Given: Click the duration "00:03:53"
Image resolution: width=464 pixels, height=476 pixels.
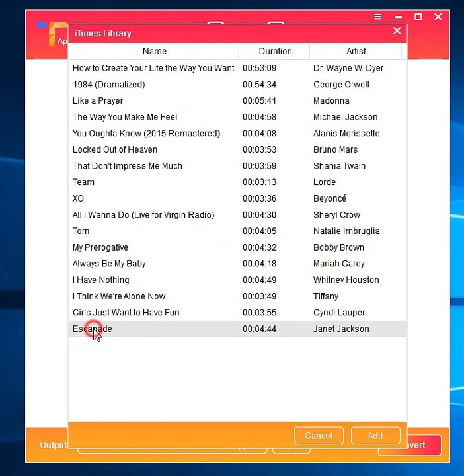Looking at the screenshot, I should [x=260, y=149].
